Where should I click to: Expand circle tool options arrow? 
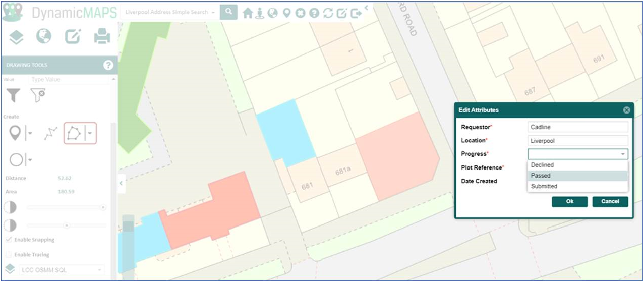pyautogui.click(x=30, y=160)
